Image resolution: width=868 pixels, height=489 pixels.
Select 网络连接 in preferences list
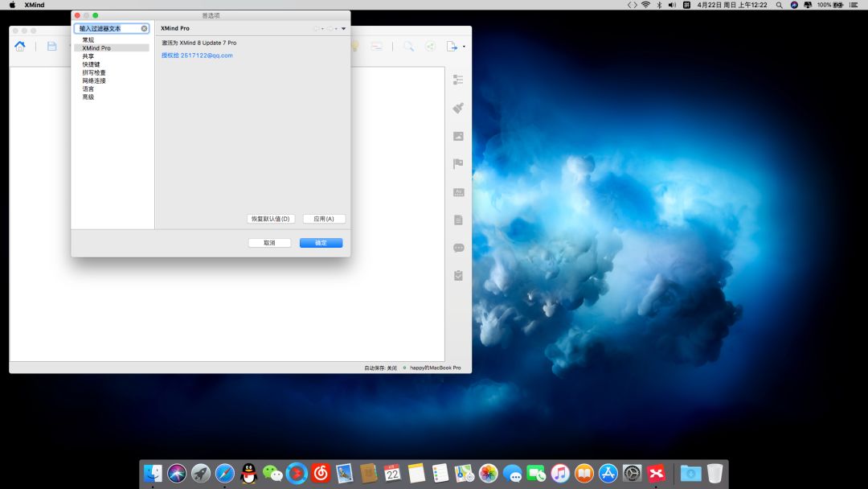point(93,81)
